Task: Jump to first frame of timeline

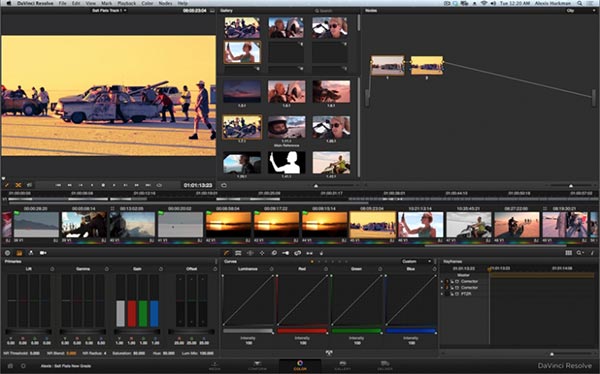Action: (58, 185)
